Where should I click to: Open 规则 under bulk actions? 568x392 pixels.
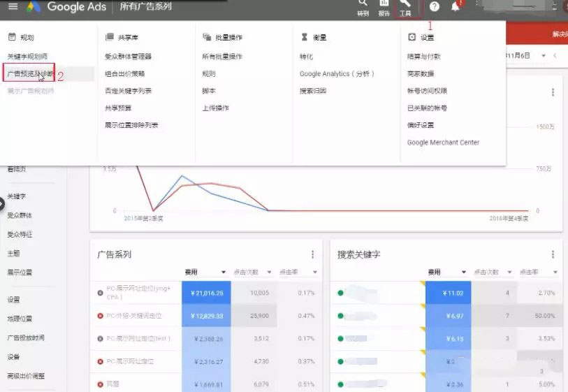209,73
